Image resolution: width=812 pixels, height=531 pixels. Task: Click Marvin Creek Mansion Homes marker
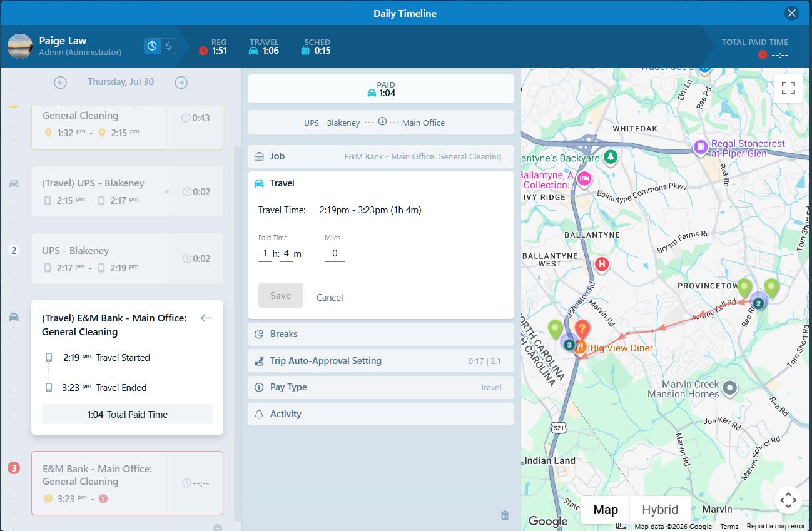[x=729, y=388]
